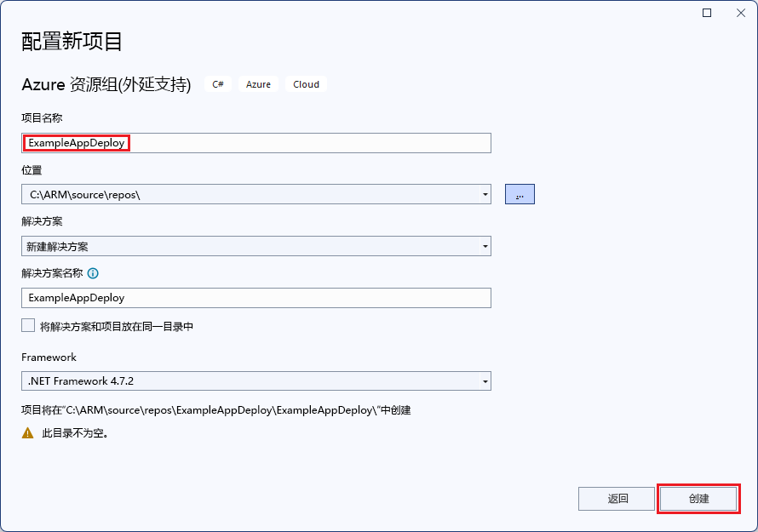Screen dimensions: 758x532
Task: Click the Azure 资源组(外延支持) template title
Action: pos(106,84)
